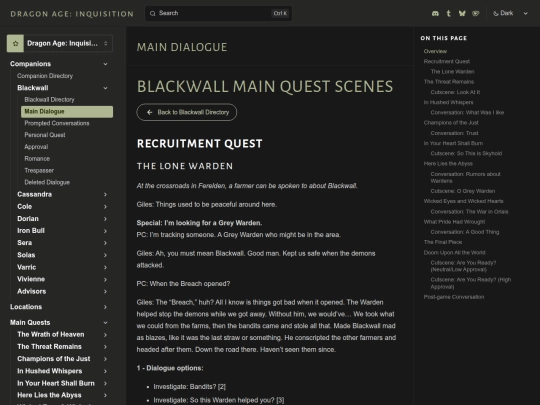Image resolution: width=540 pixels, height=405 pixels.
Task: Open the Bluesky butterfly icon
Action: pos(462,13)
